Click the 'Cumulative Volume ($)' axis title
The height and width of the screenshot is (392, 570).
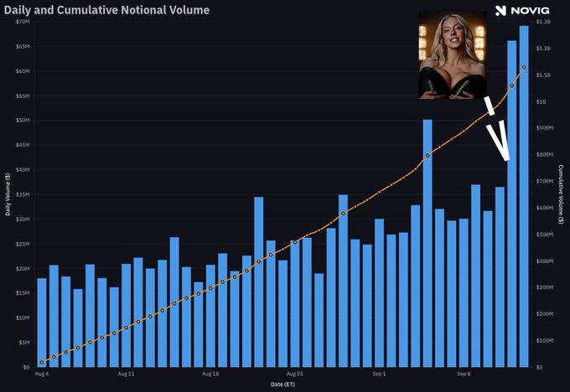[x=561, y=194]
